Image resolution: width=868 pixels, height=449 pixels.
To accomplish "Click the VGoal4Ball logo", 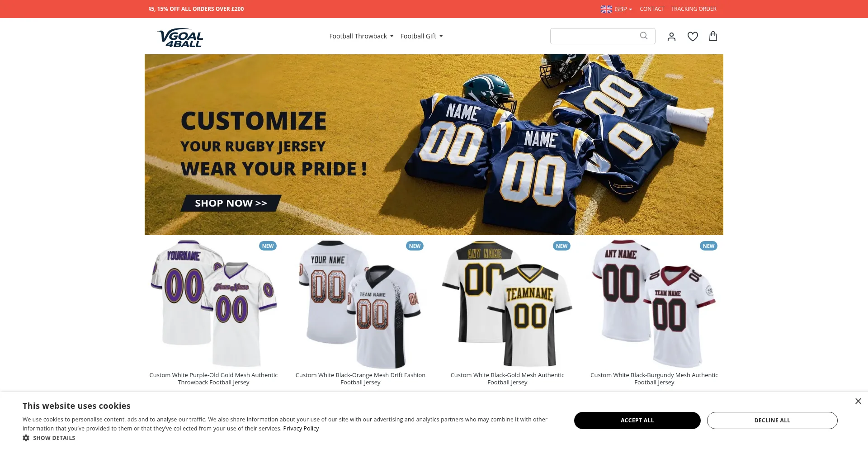I will click(180, 38).
